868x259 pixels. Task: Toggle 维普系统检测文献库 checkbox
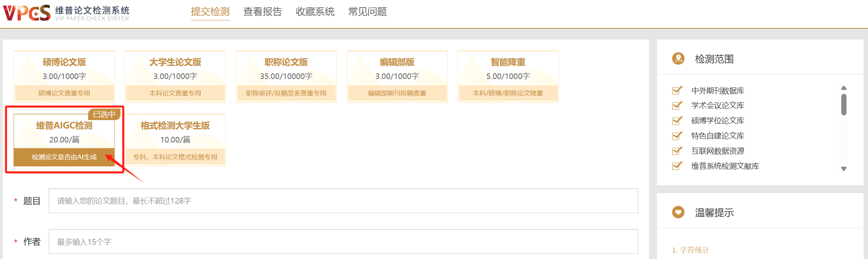point(677,166)
